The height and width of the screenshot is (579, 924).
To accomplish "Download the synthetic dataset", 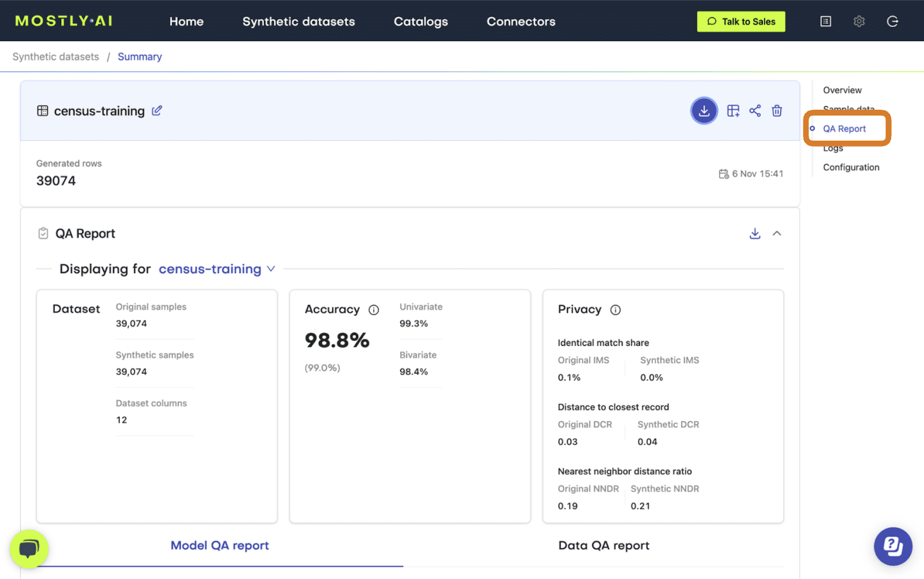I will pyautogui.click(x=704, y=110).
